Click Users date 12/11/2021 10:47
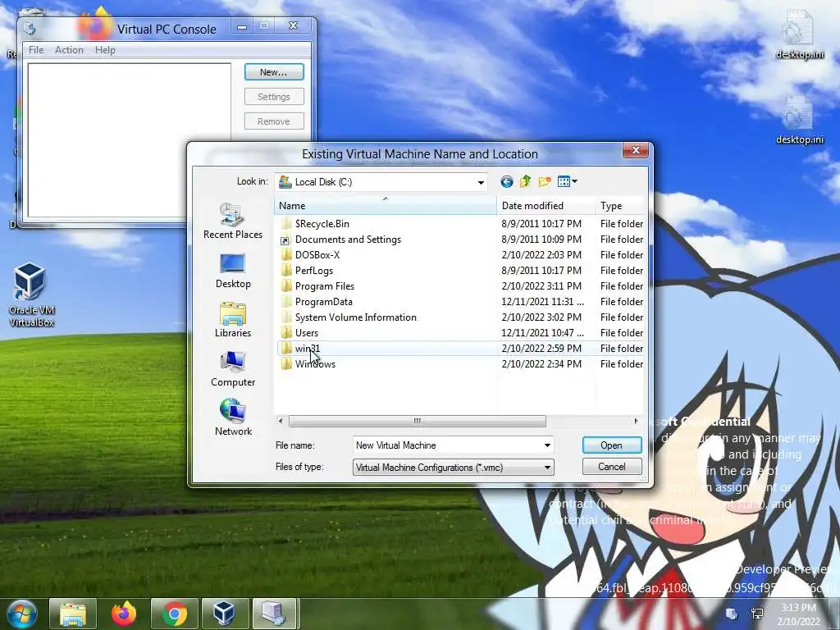The height and width of the screenshot is (630, 840). coord(542,333)
